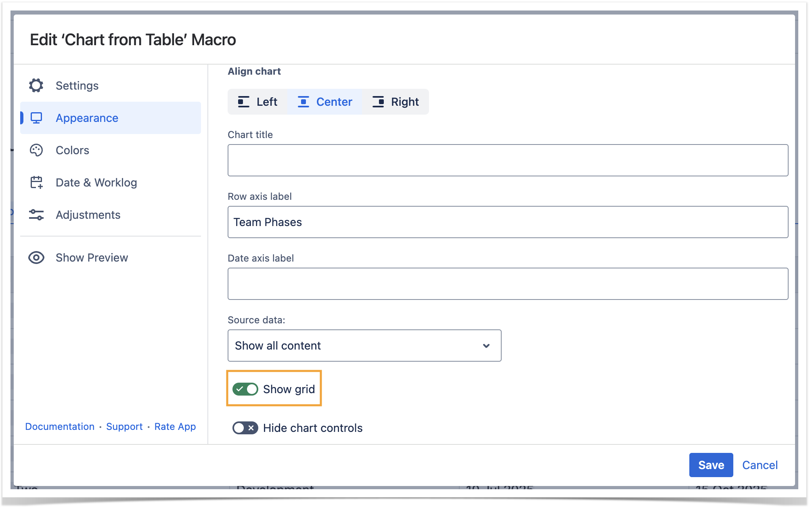This screenshot has width=812, height=509.
Task: Open the Adjustments section
Action: (88, 215)
